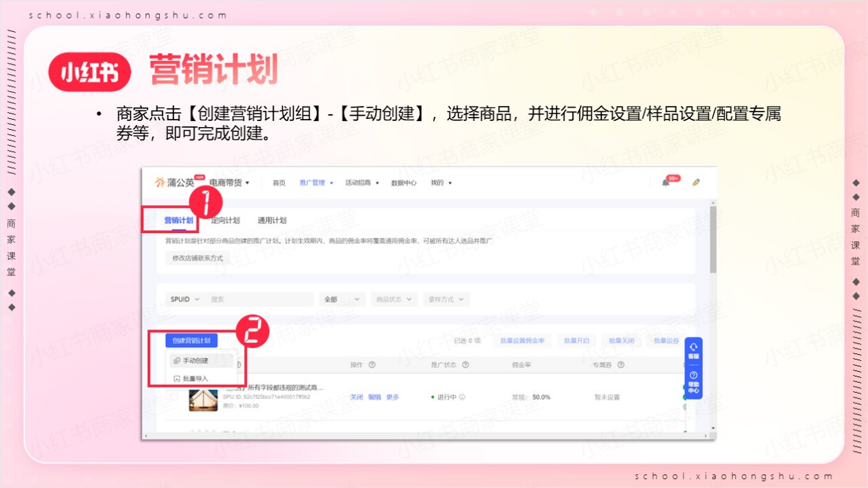Click the SPU ID text under product title
Image resolution: width=868 pixels, height=488 pixels.
coord(267,396)
